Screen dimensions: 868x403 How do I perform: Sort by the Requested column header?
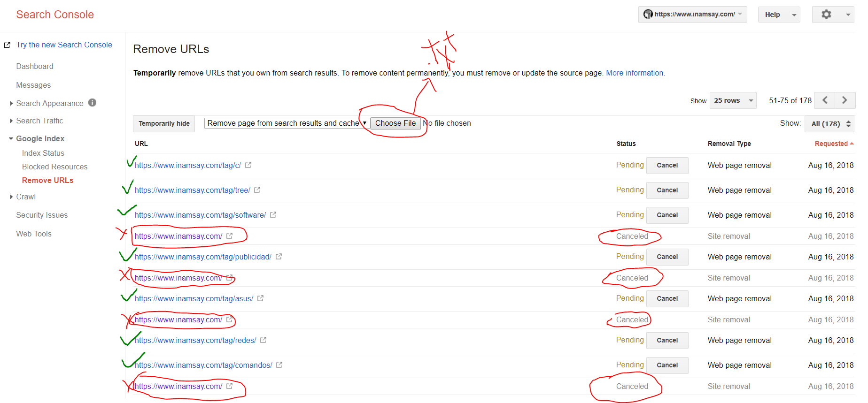[834, 144]
